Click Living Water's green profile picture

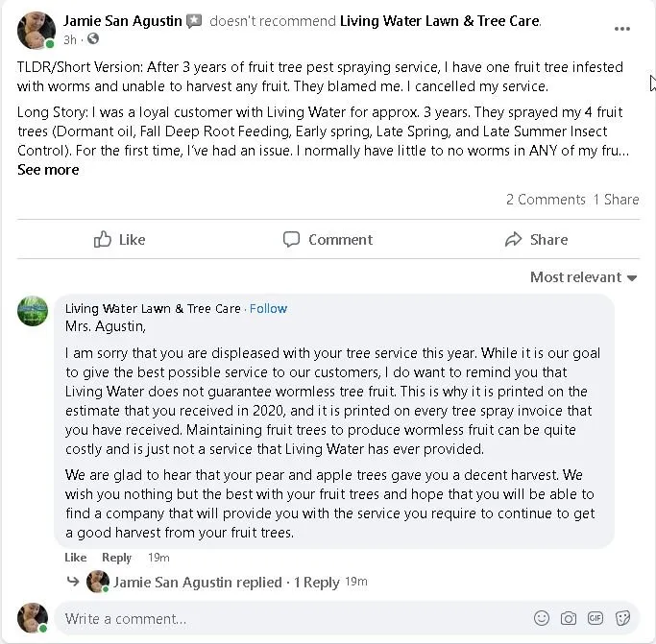point(33,311)
